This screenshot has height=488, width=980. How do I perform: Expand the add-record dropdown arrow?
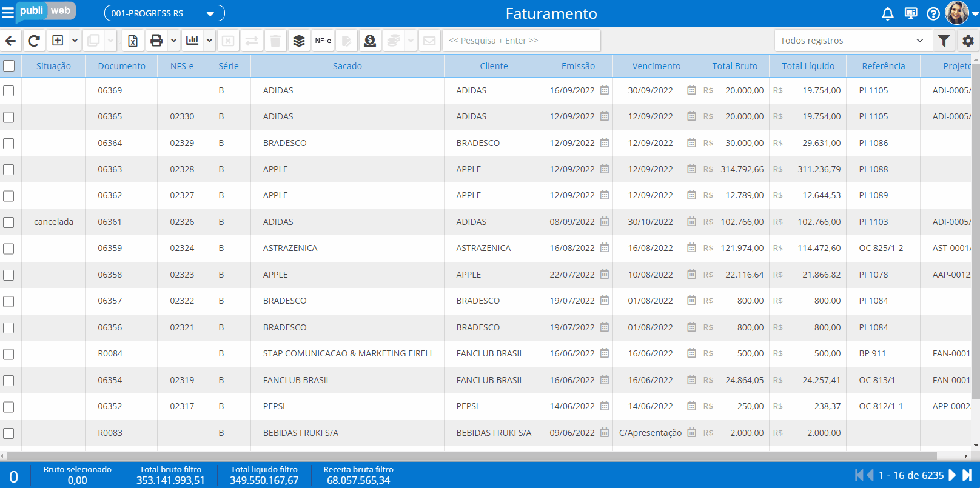point(75,41)
